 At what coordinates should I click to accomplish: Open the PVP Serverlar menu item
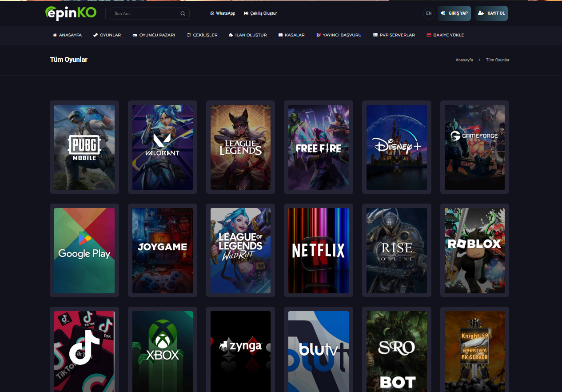tap(394, 35)
